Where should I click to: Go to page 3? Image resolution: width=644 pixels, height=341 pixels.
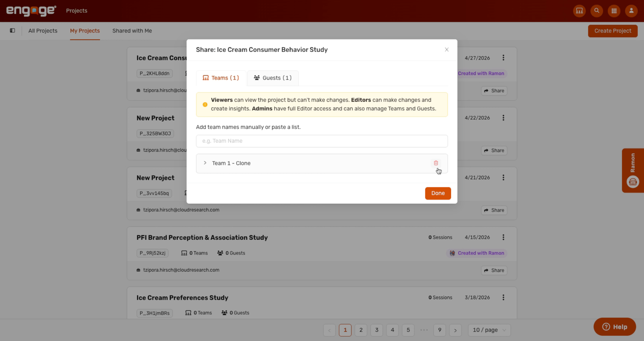[x=377, y=330]
